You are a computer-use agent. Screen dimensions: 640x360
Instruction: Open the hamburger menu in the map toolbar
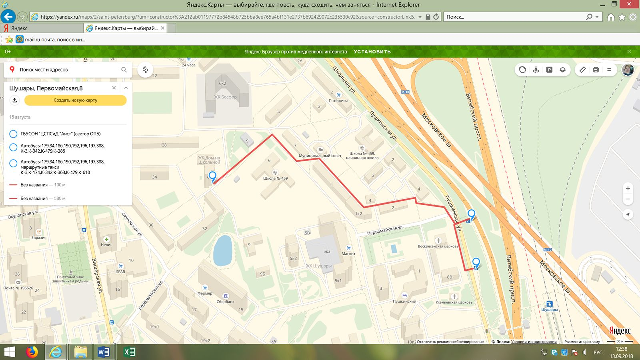point(609,70)
